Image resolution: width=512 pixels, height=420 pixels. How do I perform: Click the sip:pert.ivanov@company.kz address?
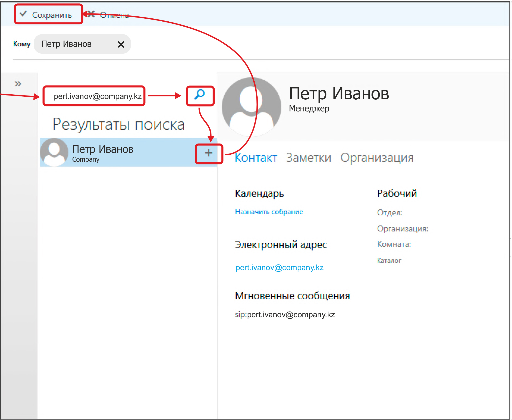285,314
